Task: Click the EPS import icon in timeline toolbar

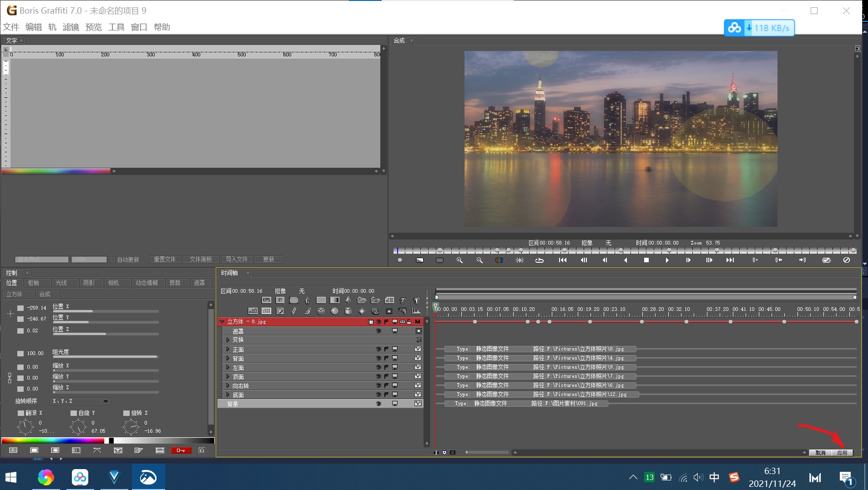Action: pos(267,300)
